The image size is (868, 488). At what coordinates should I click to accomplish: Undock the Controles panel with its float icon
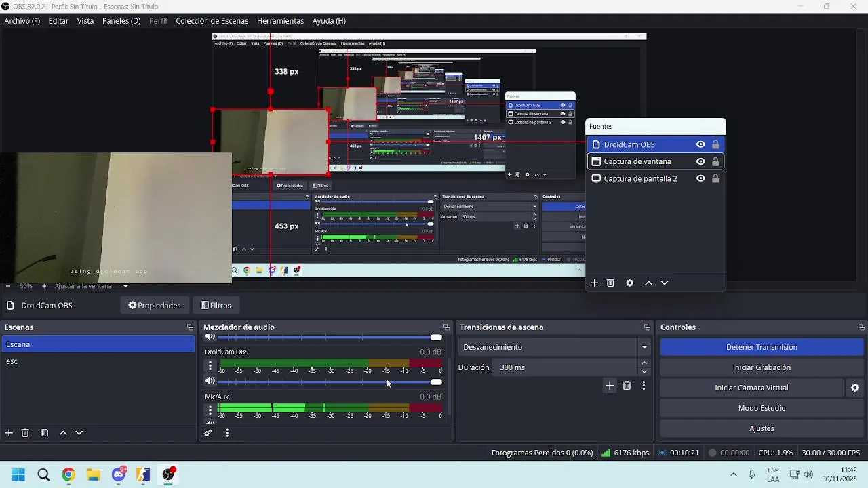861,327
